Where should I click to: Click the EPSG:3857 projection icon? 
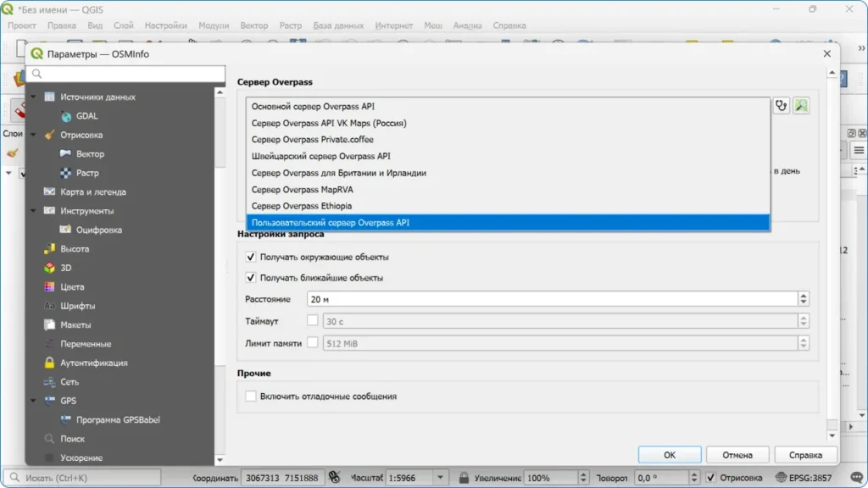781,478
